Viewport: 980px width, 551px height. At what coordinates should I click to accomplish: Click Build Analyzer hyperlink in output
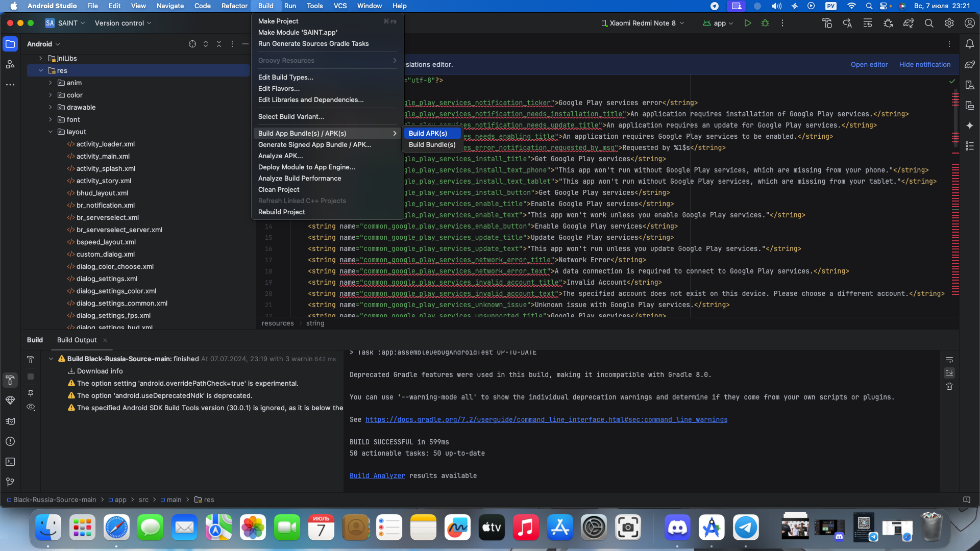(377, 475)
